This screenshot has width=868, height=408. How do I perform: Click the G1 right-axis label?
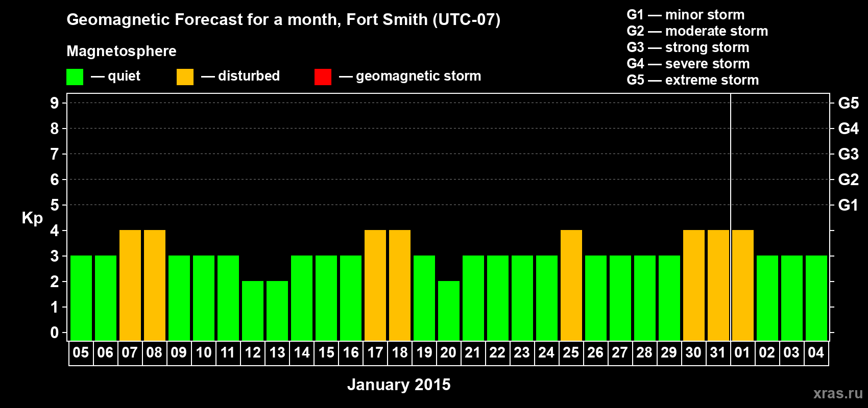click(x=849, y=205)
